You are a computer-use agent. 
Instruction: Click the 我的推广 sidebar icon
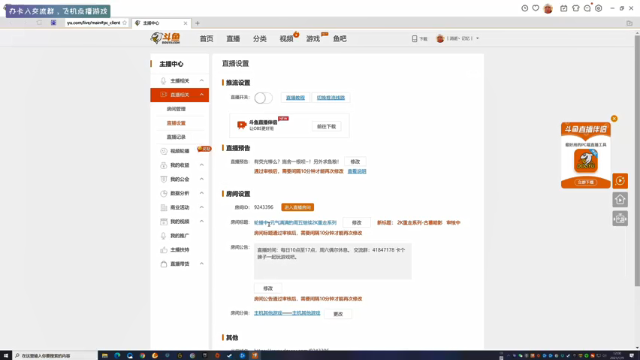point(164,236)
